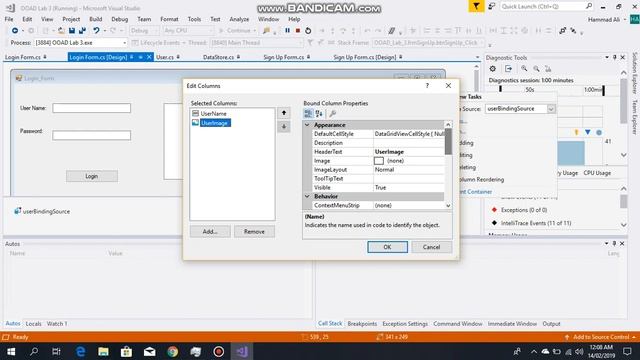Click the Remove column button
The image size is (640, 360).
point(254,231)
